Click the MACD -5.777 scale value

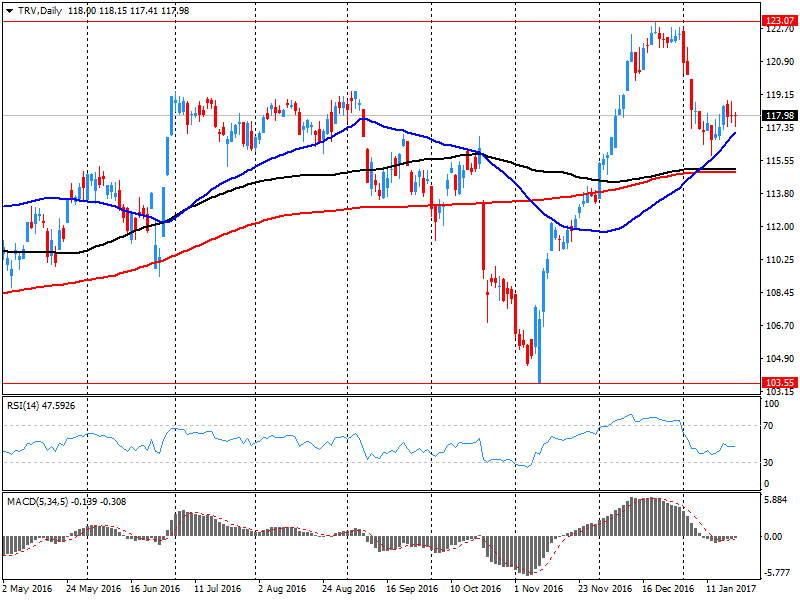pyautogui.click(x=777, y=573)
